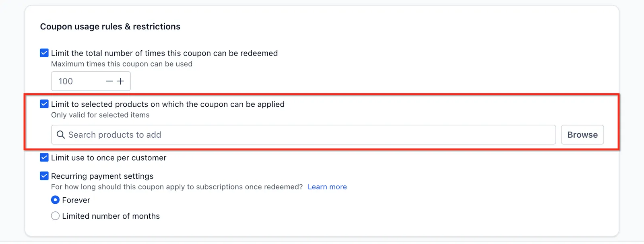Uncheck the selected products limit checkbox
The image size is (644, 244).
click(44, 104)
